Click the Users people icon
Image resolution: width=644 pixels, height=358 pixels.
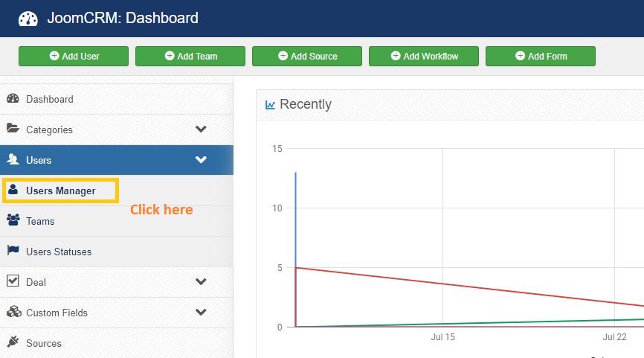[x=13, y=159]
